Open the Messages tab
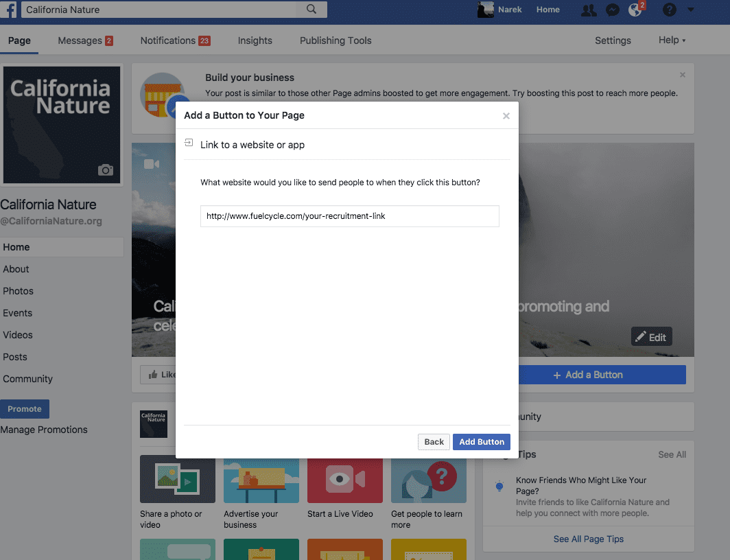 (x=85, y=40)
